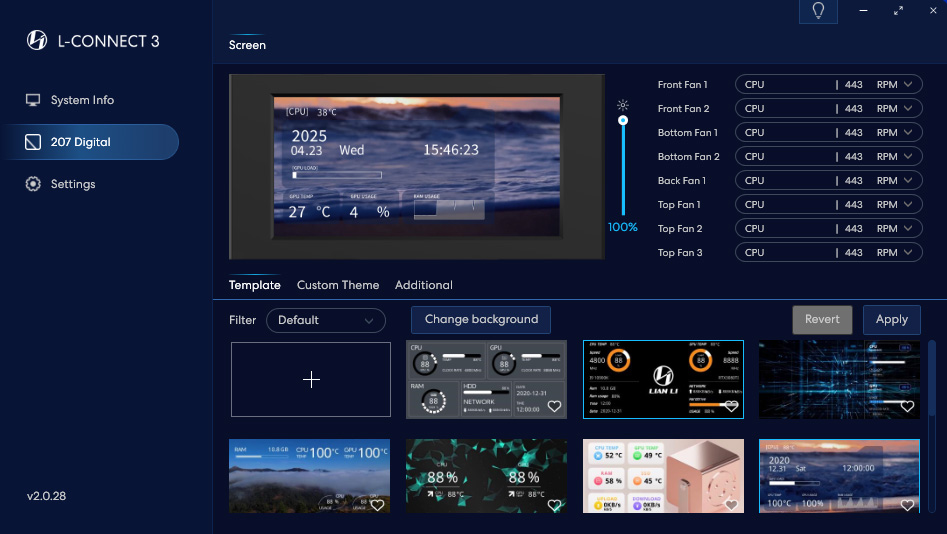947x534 pixels.
Task: Click the Change background button
Action: coord(481,320)
